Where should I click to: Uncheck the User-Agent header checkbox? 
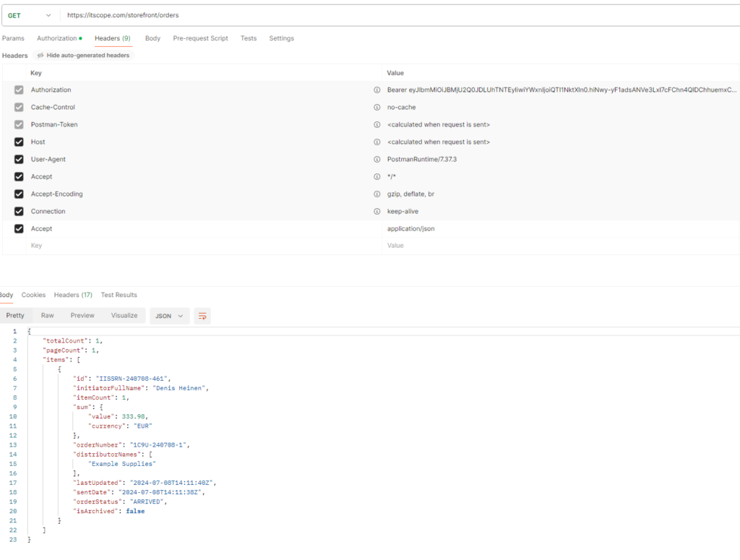click(19, 160)
